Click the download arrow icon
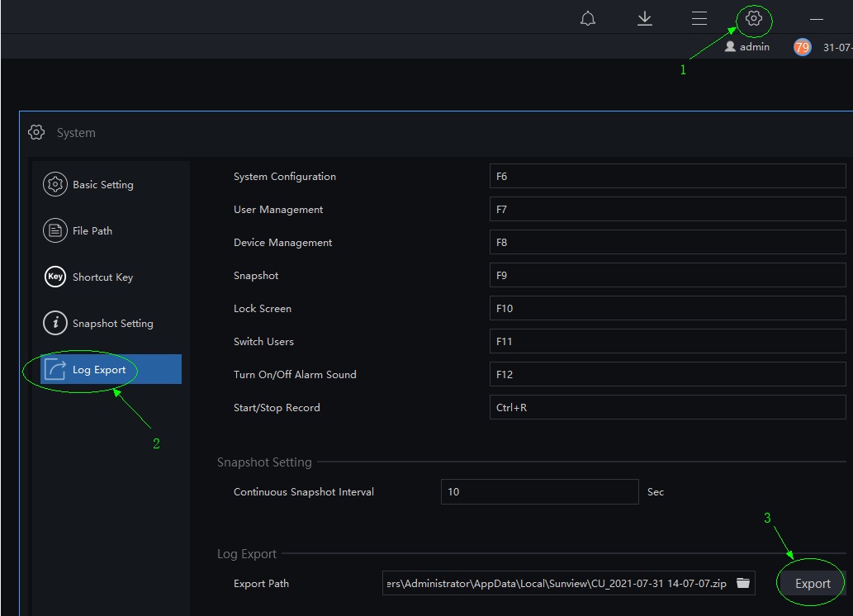 point(645,19)
